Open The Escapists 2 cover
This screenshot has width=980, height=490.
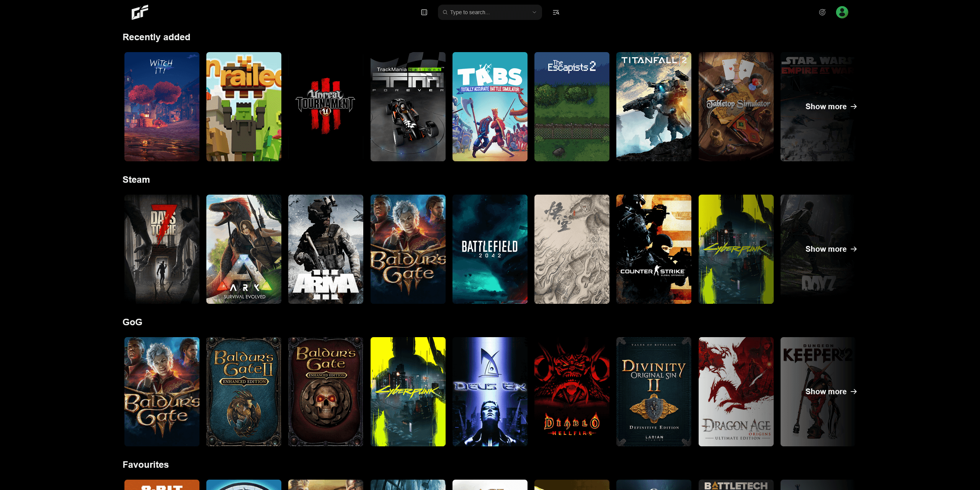tap(572, 107)
